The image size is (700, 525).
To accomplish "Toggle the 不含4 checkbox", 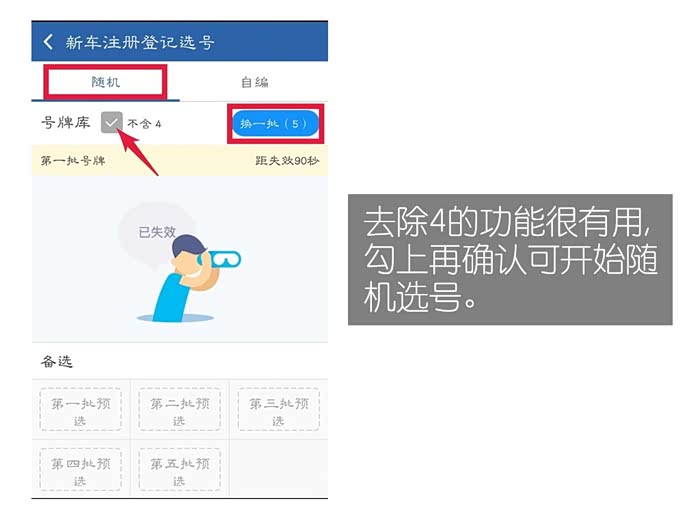I will click(x=111, y=123).
